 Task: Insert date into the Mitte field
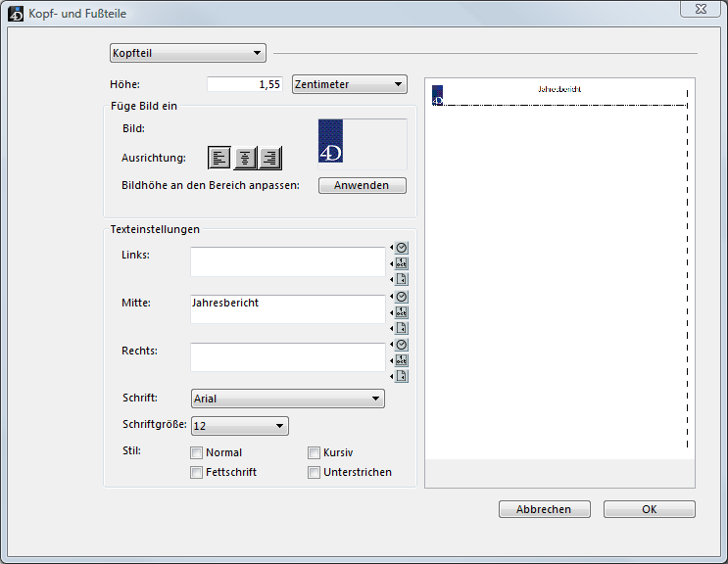coord(401,311)
